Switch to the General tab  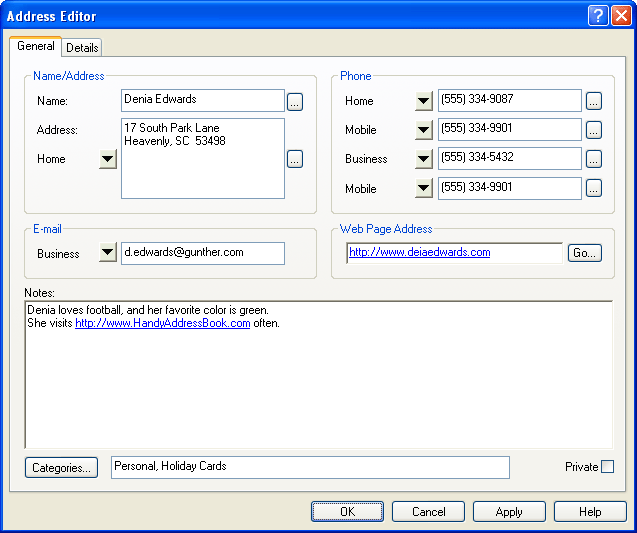coord(36,46)
